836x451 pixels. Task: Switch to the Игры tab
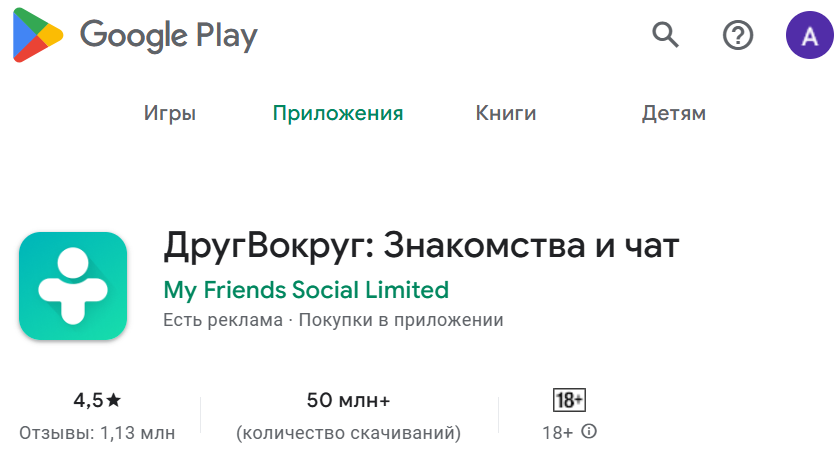170,113
